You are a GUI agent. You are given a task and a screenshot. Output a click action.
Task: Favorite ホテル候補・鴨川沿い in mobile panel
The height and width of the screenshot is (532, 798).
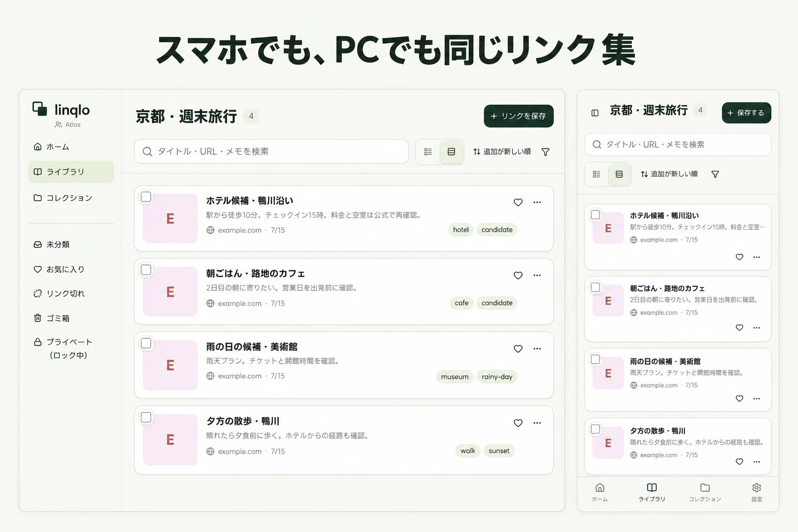click(x=739, y=257)
